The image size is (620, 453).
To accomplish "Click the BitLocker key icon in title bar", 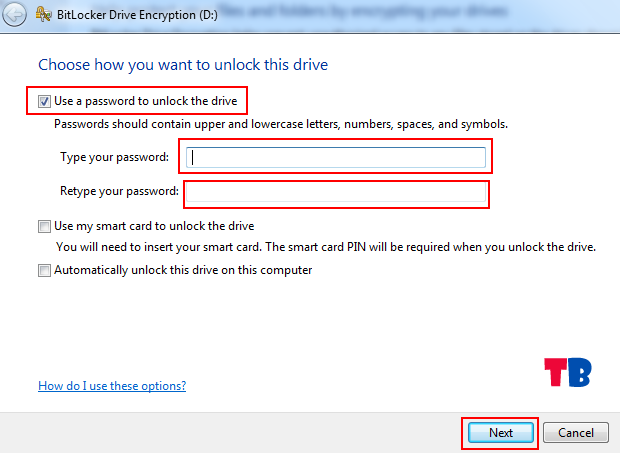I will coord(43,15).
